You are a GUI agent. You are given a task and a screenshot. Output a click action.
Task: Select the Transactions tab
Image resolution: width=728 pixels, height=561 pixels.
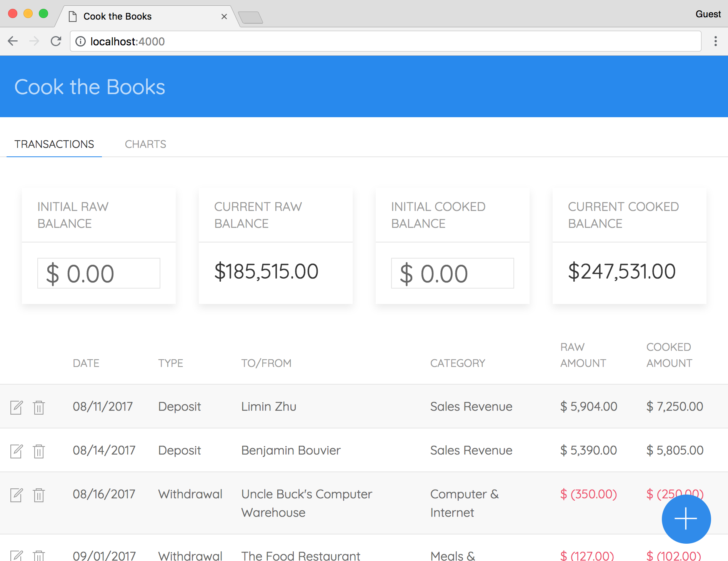click(54, 144)
